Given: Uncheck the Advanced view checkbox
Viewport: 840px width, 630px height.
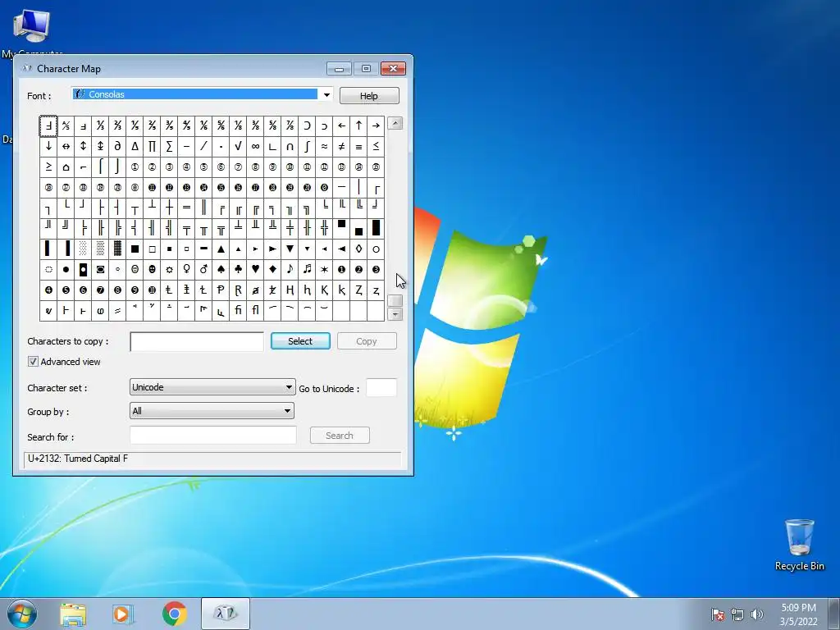Looking at the screenshot, I should [33, 362].
